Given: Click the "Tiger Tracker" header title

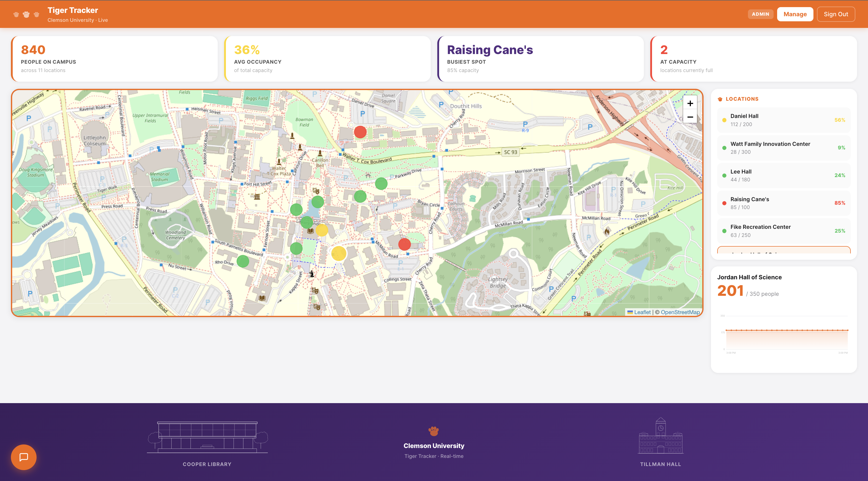Looking at the screenshot, I should pyautogui.click(x=73, y=10).
